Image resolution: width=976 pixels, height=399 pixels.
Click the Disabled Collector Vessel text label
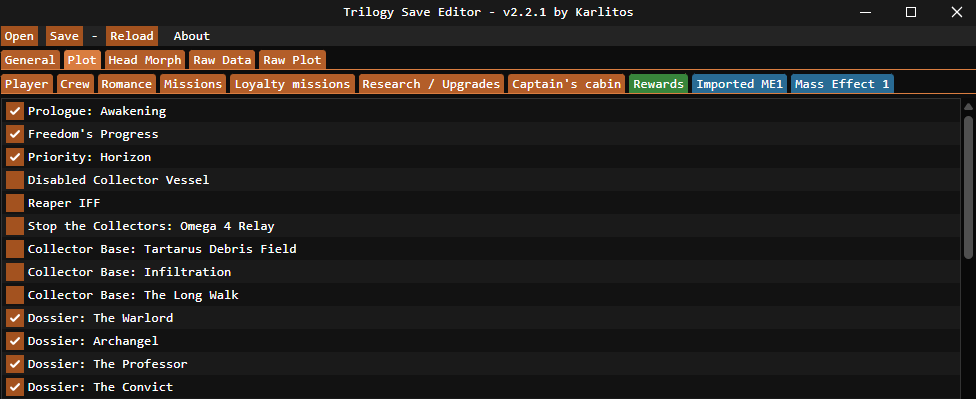(118, 181)
